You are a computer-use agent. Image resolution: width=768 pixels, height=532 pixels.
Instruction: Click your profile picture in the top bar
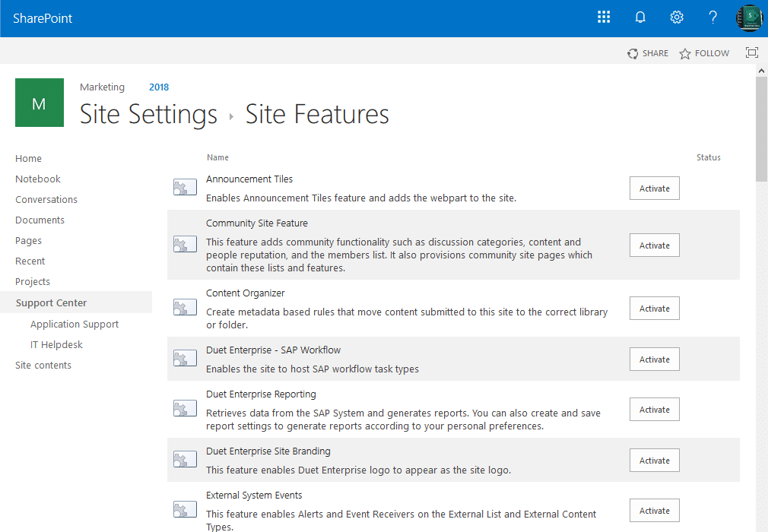pyautogui.click(x=749, y=16)
